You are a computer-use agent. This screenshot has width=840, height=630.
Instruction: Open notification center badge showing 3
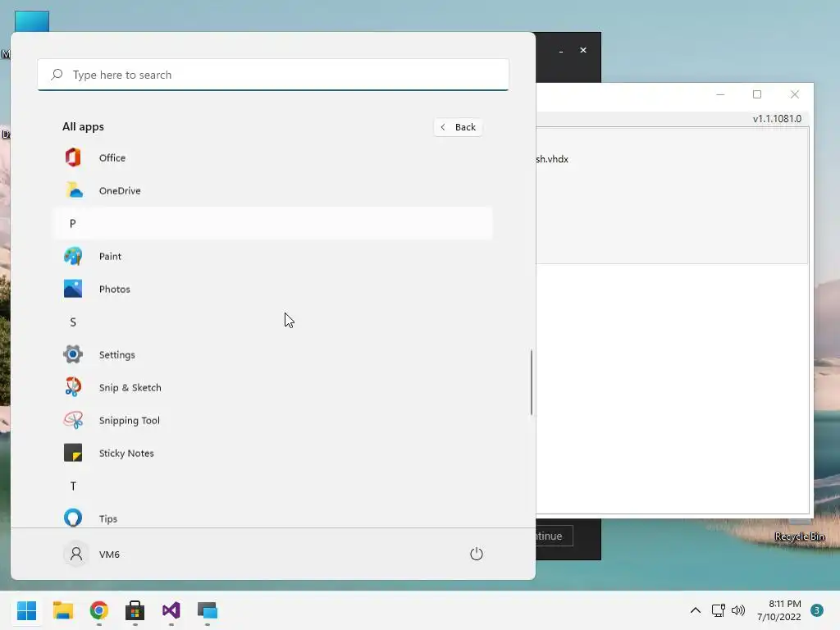[817, 610]
